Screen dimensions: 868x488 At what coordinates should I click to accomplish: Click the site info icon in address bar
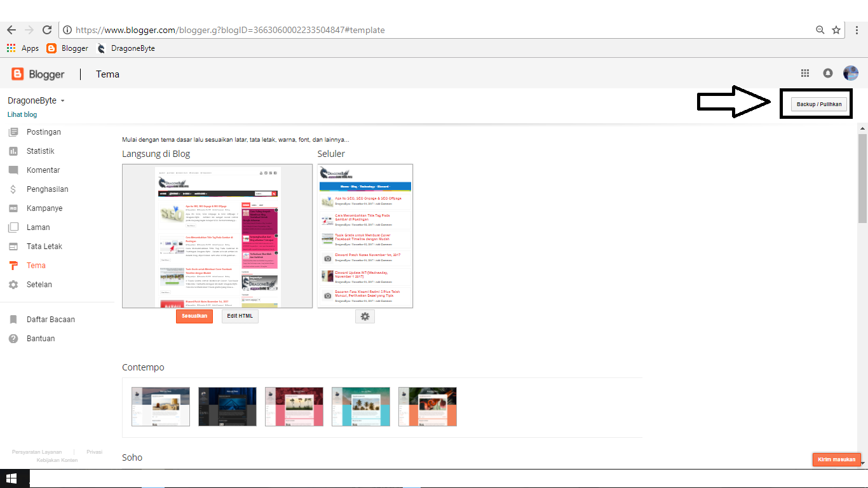(x=68, y=30)
